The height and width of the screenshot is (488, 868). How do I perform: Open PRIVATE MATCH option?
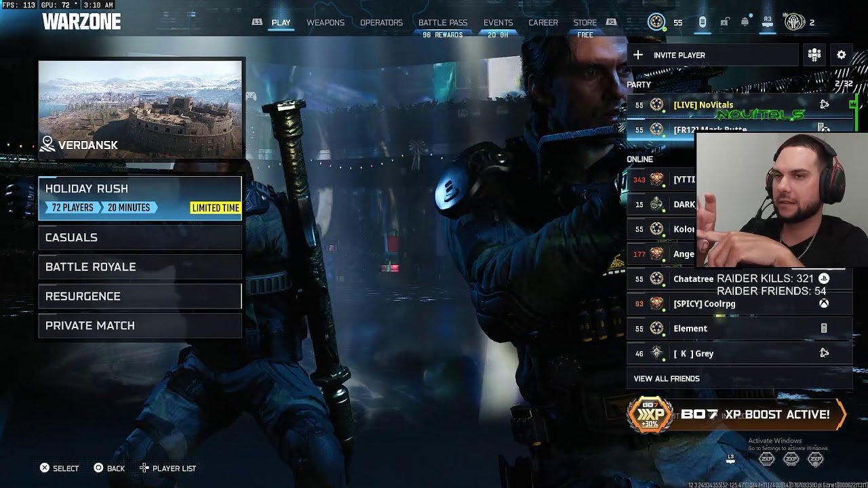(140, 325)
